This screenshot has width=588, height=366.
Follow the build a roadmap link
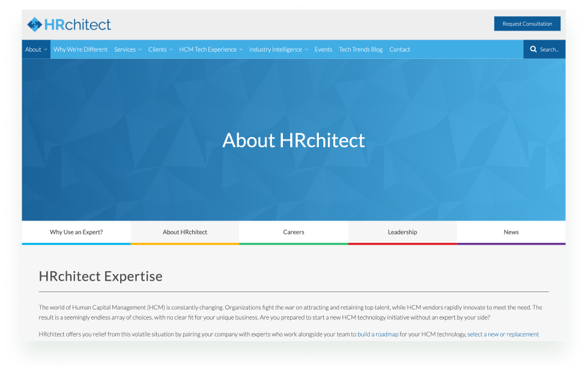tap(377, 334)
